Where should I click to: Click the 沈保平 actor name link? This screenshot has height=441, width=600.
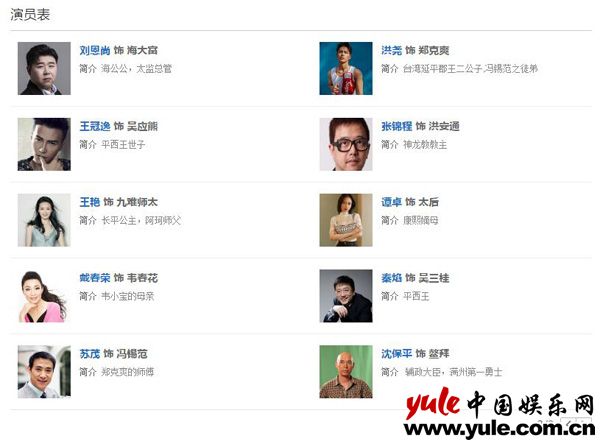point(397,354)
